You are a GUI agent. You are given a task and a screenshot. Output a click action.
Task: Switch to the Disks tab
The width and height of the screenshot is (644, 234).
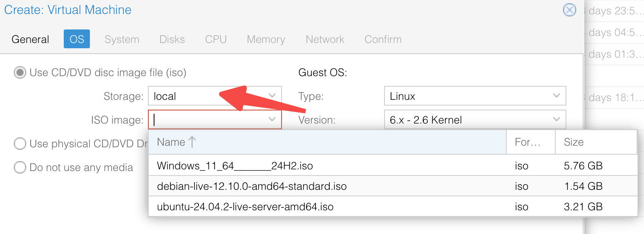click(172, 39)
